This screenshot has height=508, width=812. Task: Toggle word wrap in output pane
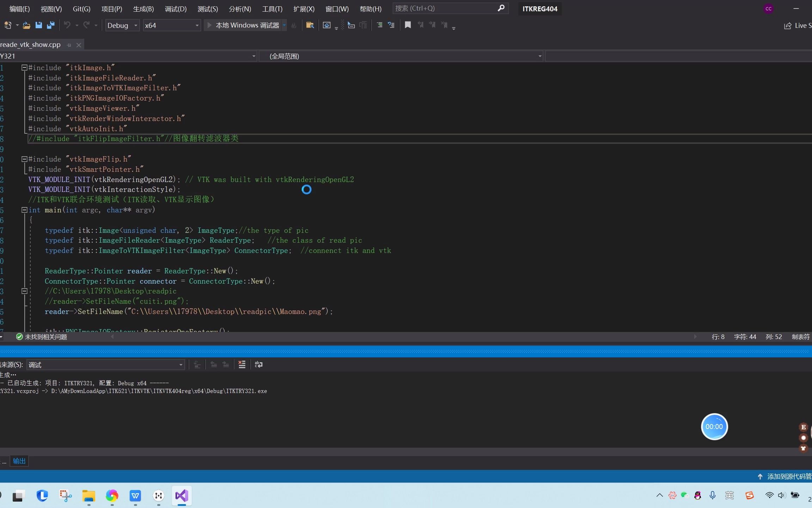pos(259,364)
